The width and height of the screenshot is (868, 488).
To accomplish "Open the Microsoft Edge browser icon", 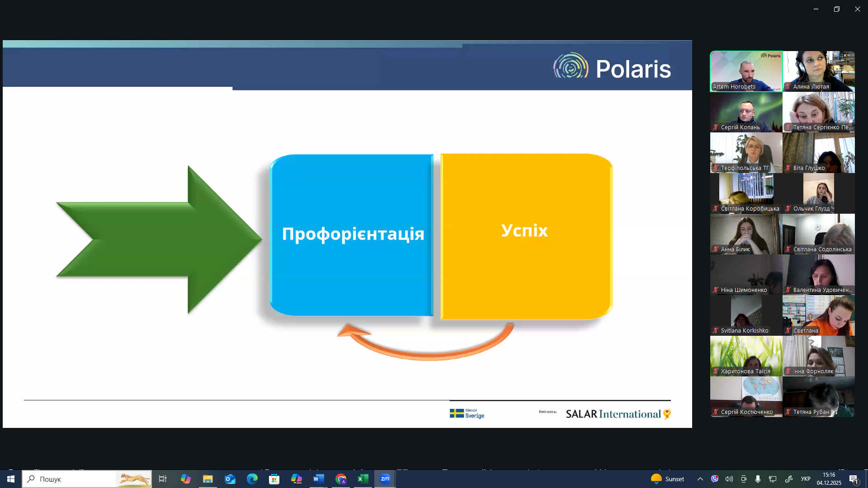I will coord(252,479).
